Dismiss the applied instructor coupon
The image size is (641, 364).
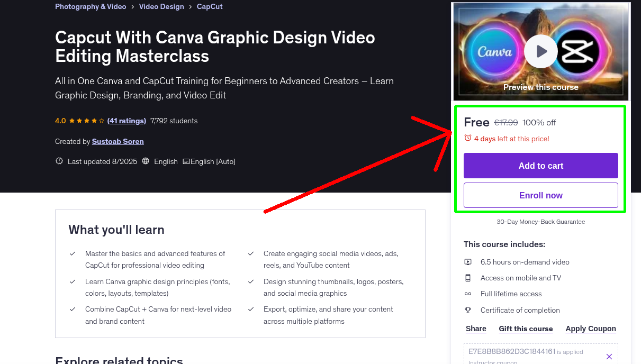609,356
